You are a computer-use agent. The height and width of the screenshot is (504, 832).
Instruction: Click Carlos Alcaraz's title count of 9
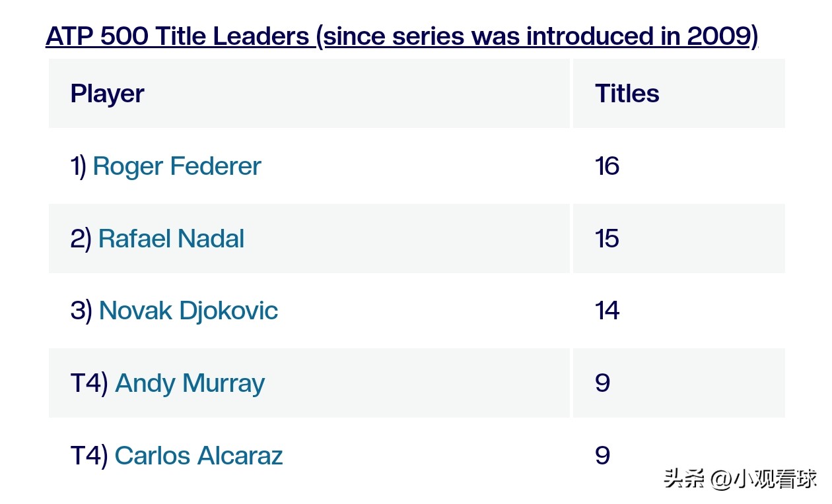point(602,456)
